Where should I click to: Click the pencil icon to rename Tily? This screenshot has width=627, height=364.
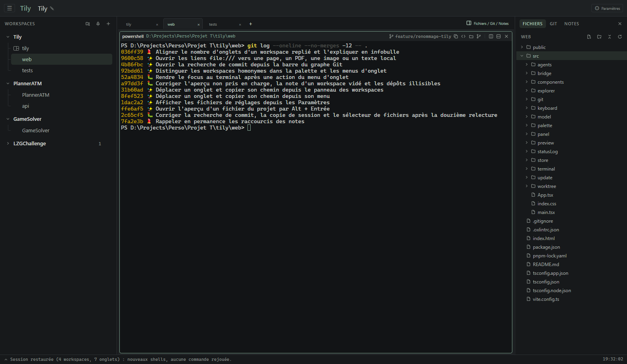coord(52,8)
